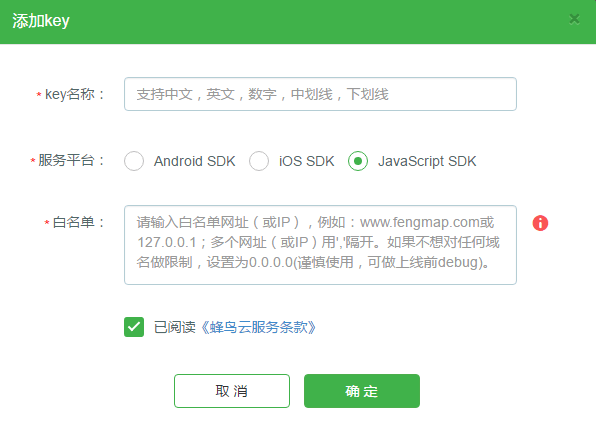Click the red info icon beside 白名单

coord(540,223)
